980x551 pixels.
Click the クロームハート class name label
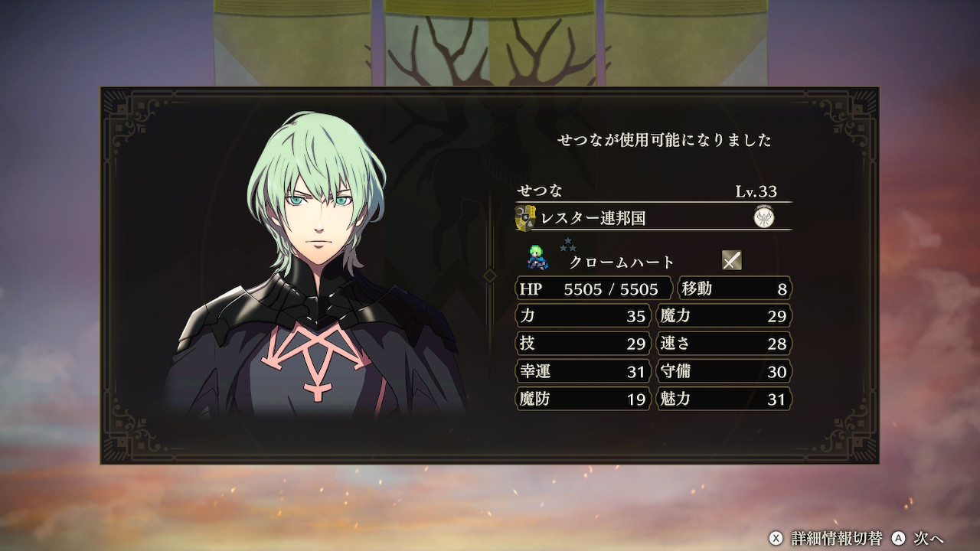[622, 262]
